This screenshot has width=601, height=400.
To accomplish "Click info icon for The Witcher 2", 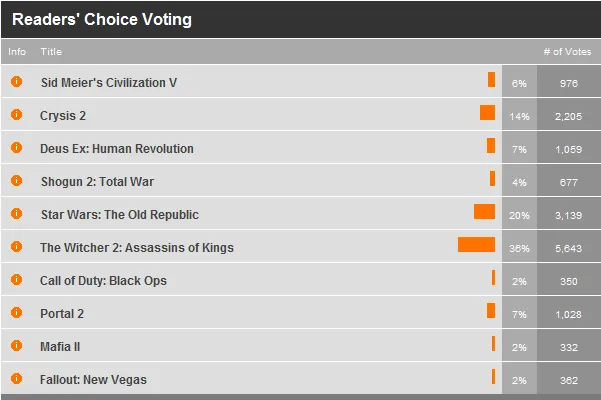I will click(16, 247).
